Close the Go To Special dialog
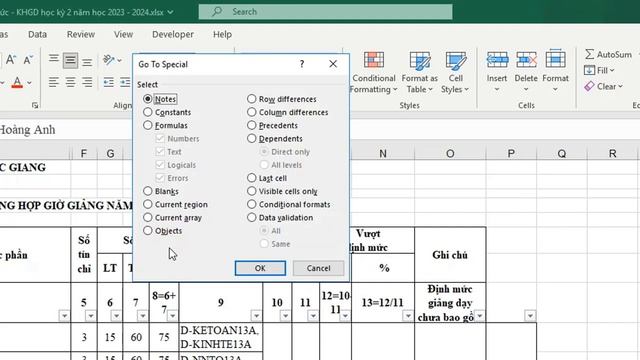This screenshot has height=360, width=640. (x=333, y=64)
